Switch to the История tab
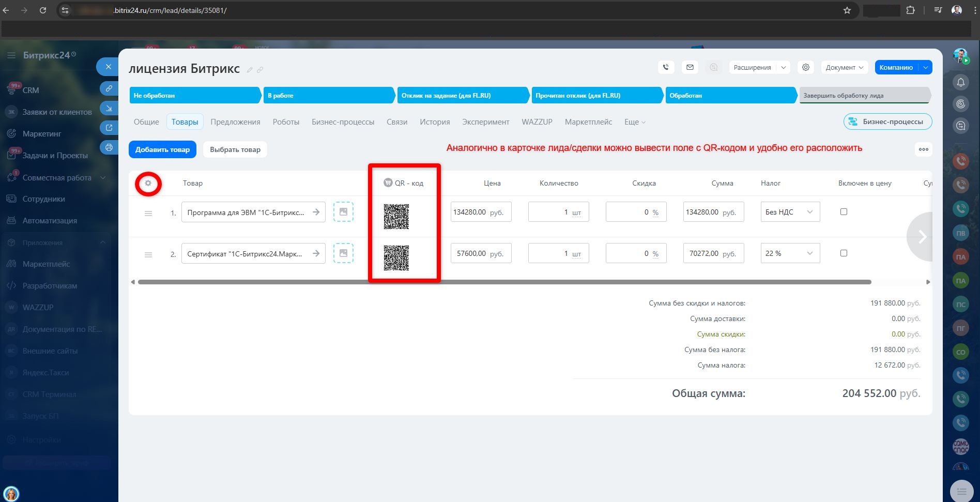The image size is (980, 502). coord(434,122)
